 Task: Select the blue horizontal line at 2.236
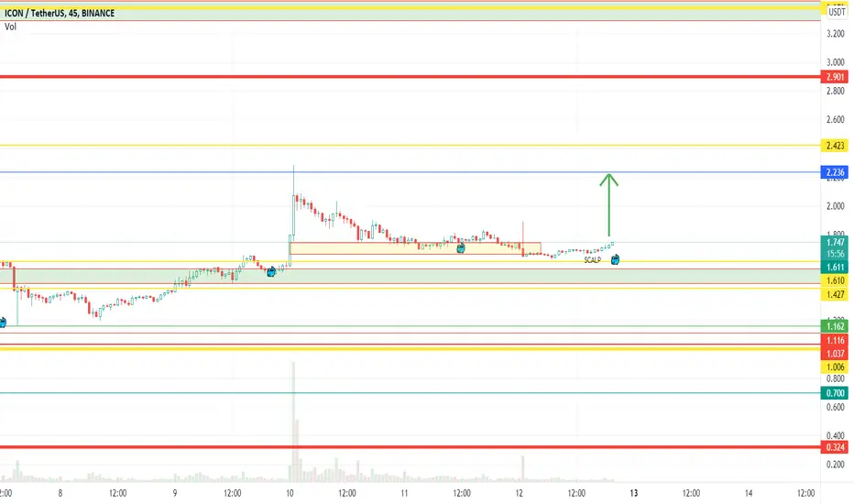pos(411,172)
